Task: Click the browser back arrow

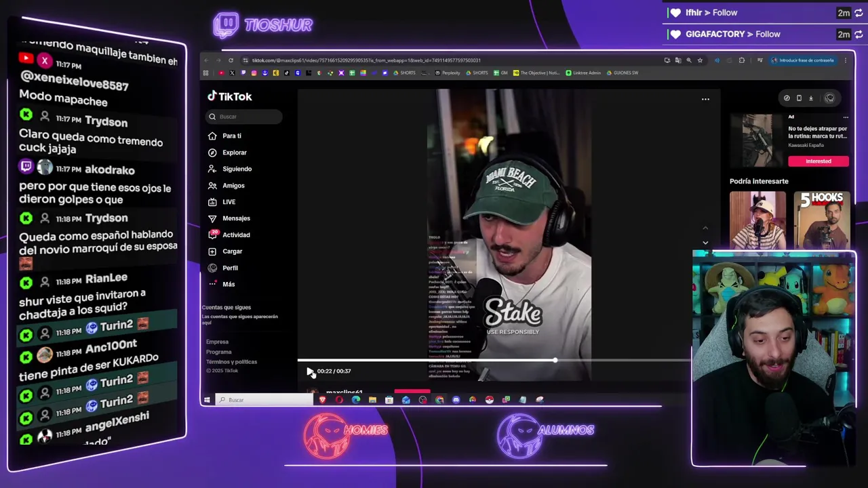Action: (x=206, y=60)
